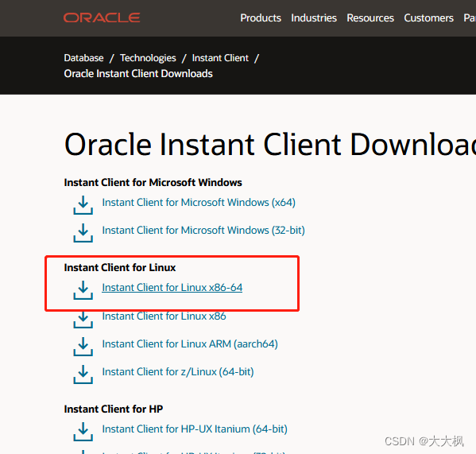Open the Customers menu
Screen dimensions: 476x454
(x=428, y=18)
